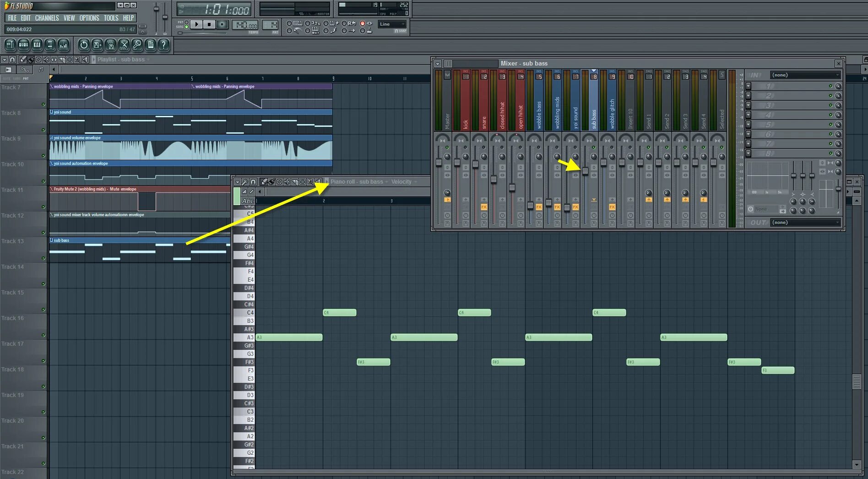The width and height of the screenshot is (868, 479).
Task: Toggle the Playlist snap magnet icon
Action: [12, 60]
